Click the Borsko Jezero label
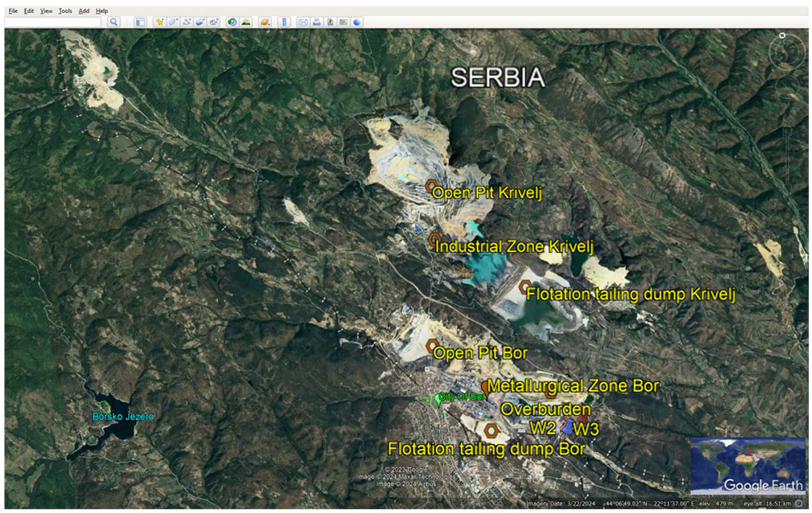 (x=123, y=416)
